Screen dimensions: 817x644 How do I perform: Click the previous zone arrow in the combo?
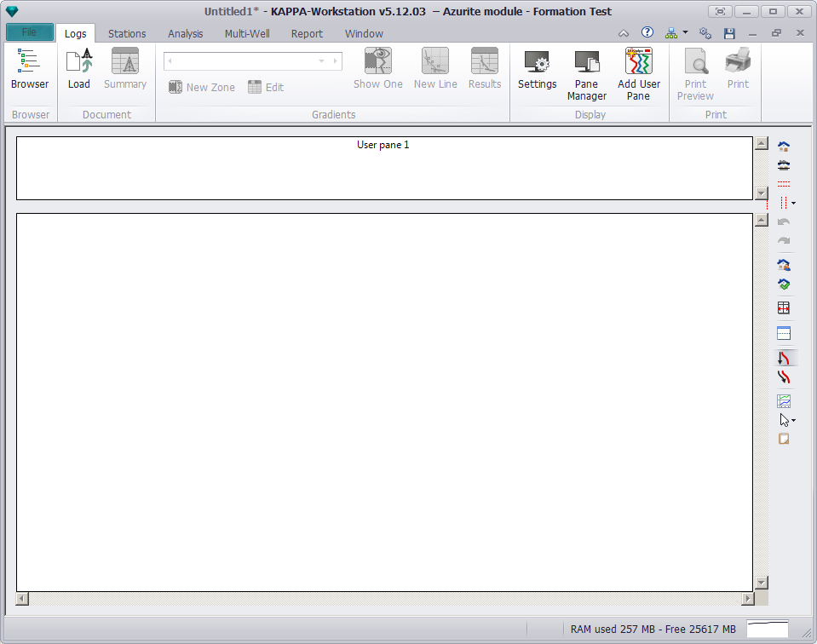click(x=170, y=61)
